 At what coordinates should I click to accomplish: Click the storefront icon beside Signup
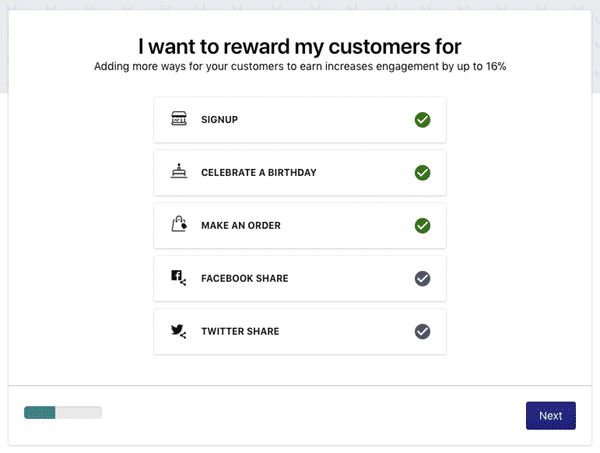tap(179, 120)
